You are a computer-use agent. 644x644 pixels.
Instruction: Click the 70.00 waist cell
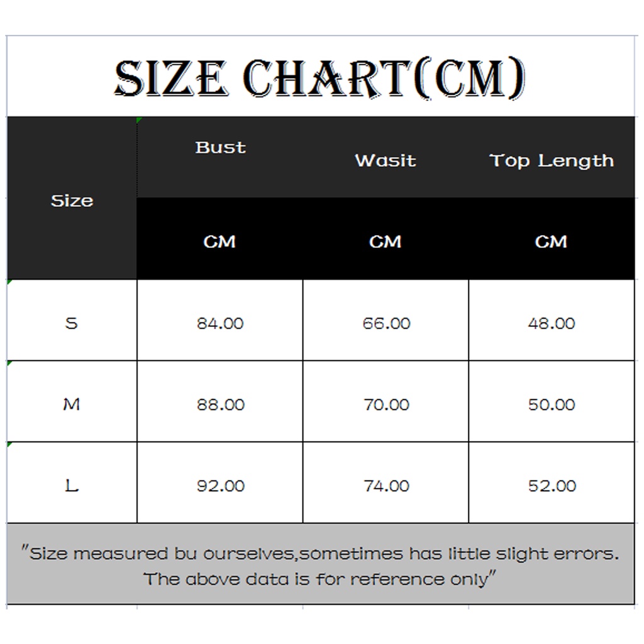pos(386,404)
